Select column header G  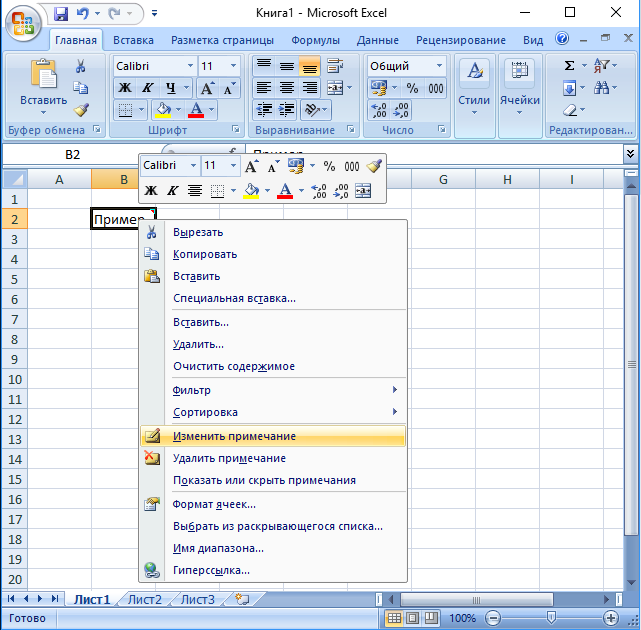coord(443,179)
